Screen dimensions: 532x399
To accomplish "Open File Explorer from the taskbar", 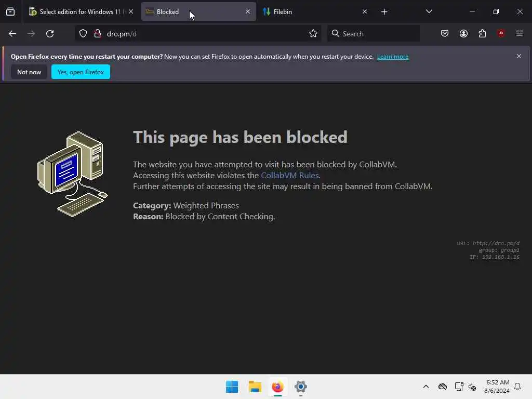I will [x=255, y=387].
